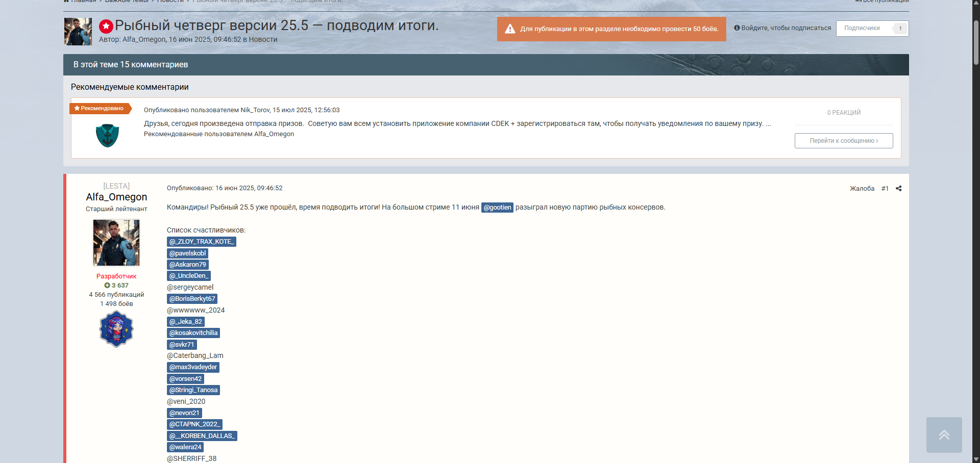Viewport: 980px width, 463px height.
Task: Click the @nevon21 mention
Action: click(x=184, y=413)
